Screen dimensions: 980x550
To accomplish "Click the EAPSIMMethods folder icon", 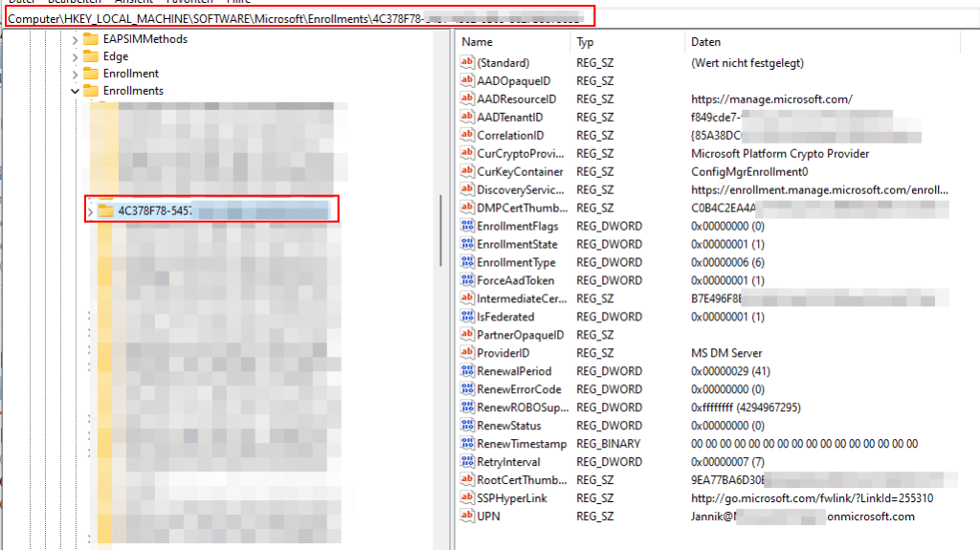I will tap(91, 39).
